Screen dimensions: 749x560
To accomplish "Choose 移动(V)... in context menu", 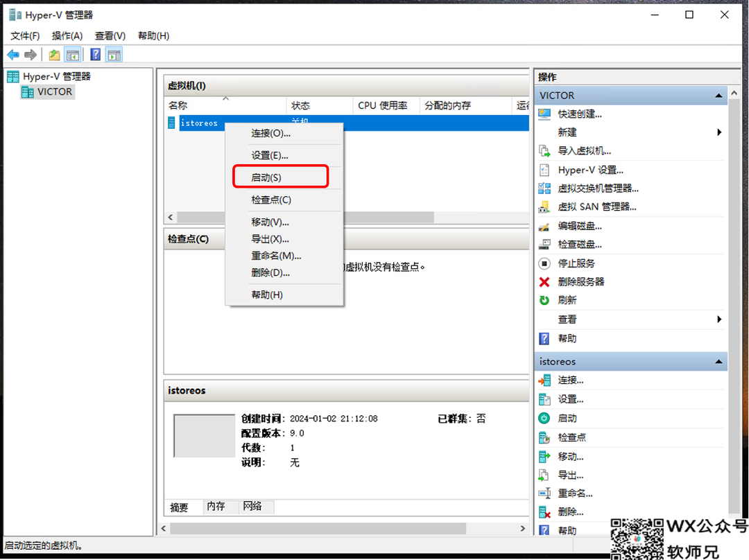I will (284, 222).
